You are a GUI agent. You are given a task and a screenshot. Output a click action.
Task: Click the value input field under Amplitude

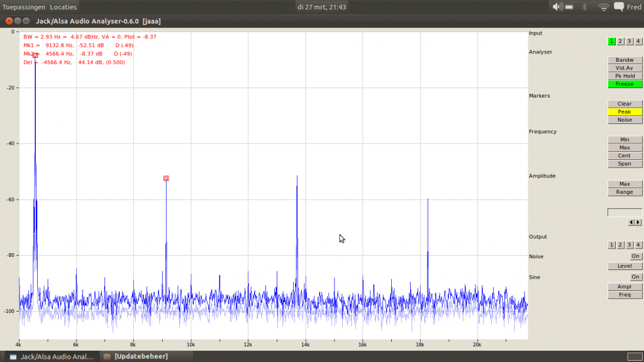[x=625, y=212]
